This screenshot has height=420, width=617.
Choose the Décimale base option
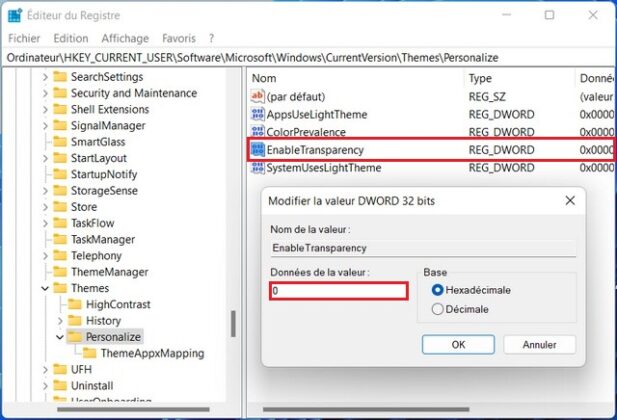[x=437, y=309]
